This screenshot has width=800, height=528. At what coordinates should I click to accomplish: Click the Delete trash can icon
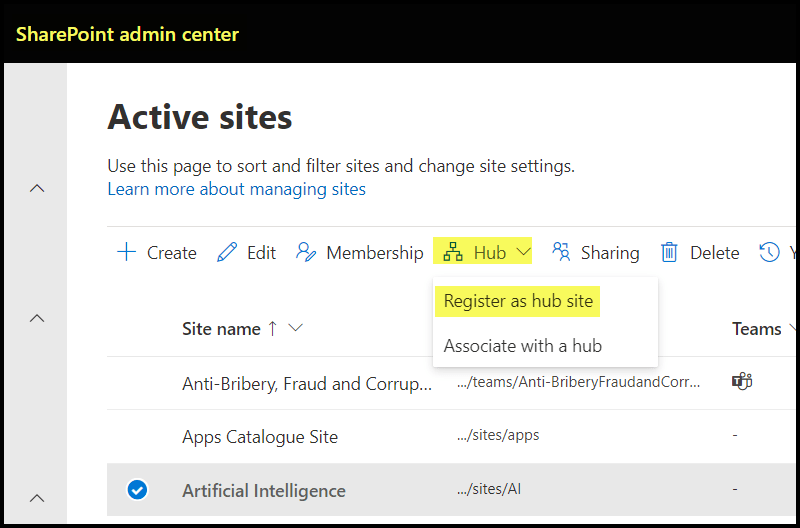click(669, 252)
